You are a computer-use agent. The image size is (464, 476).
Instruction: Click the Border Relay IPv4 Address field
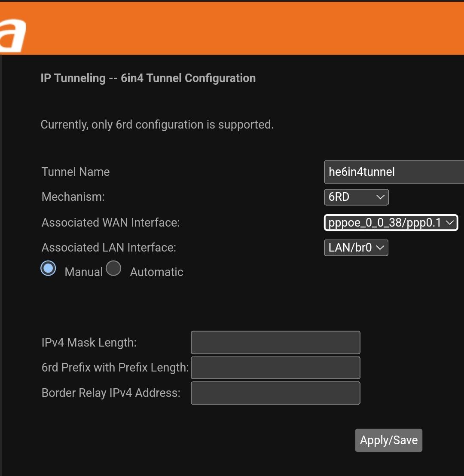tap(275, 393)
